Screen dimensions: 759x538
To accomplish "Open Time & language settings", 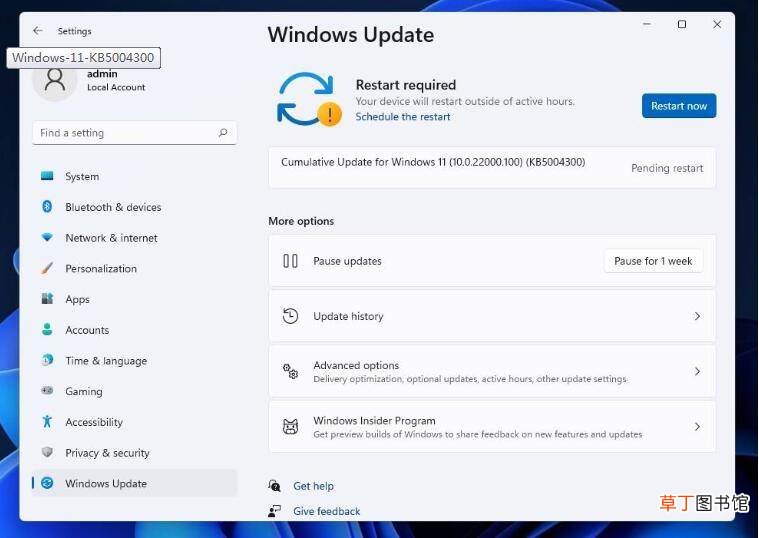I will (135, 360).
